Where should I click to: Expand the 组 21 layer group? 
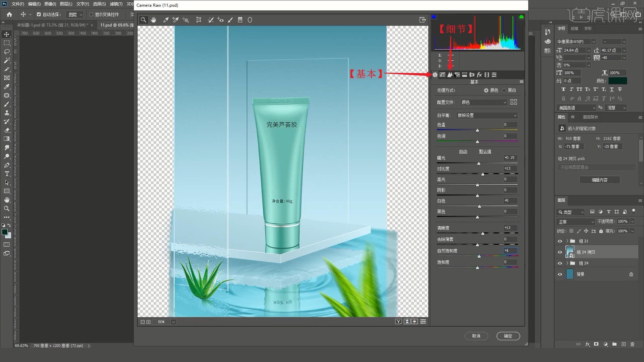pyautogui.click(x=567, y=241)
